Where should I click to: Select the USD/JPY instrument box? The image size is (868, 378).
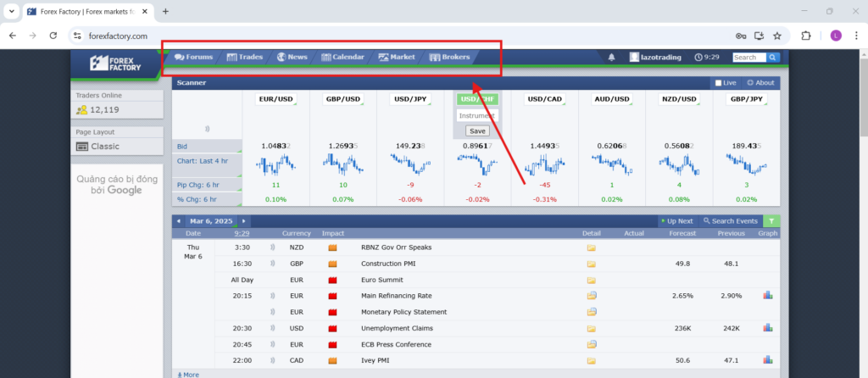tap(410, 99)
